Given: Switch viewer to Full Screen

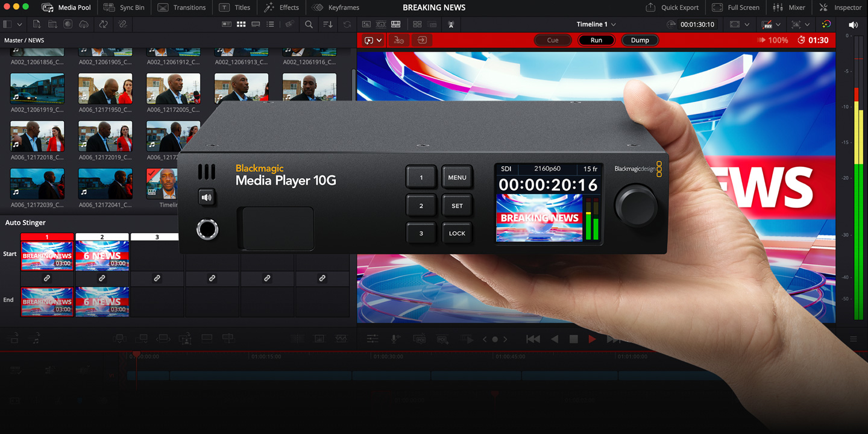Looking at the screenshot, I should coord(735,7).
